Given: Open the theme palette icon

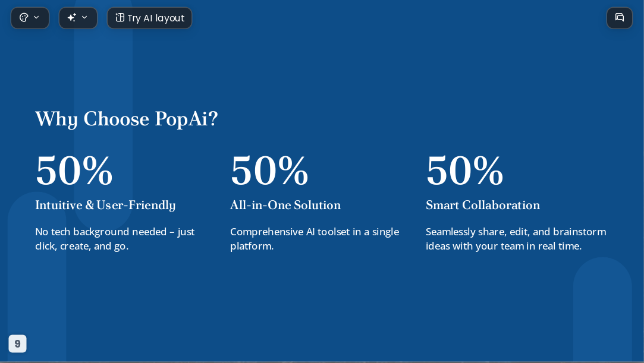Looking at the screenshot, I should [24, 18].
